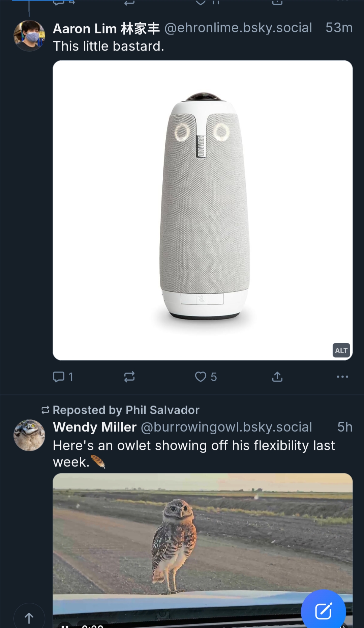Screen dimensions: 364x628
Task: Click the @ehronlime.bsky.social handle
Action: pyautogui.click(x=238, y=28)
